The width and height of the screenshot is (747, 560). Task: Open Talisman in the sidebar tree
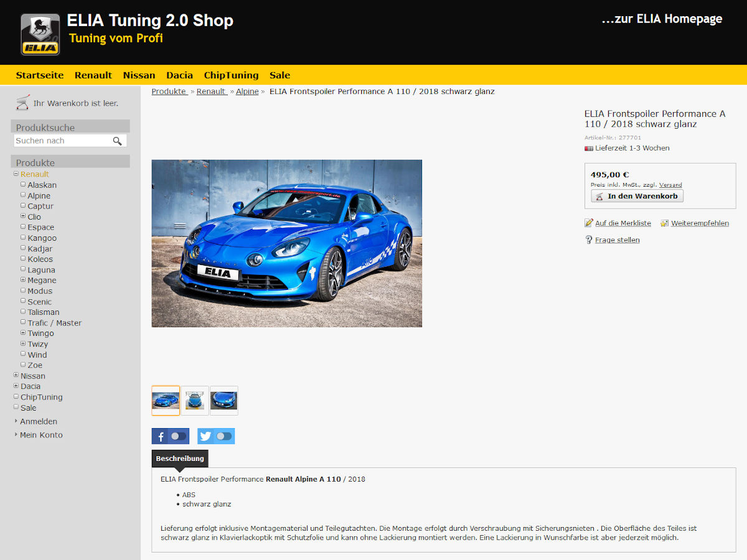click(x=44, y=312)
